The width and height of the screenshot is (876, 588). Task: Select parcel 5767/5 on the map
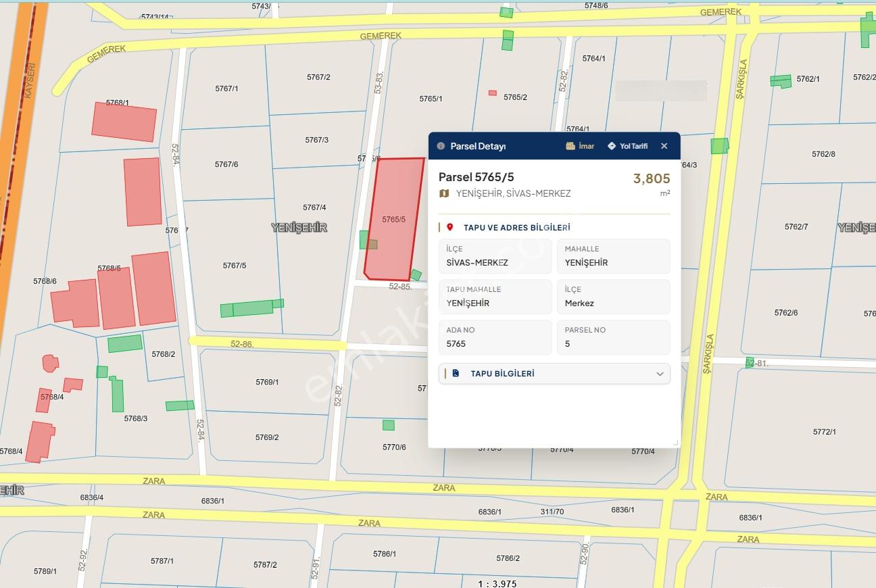[235, 266]
